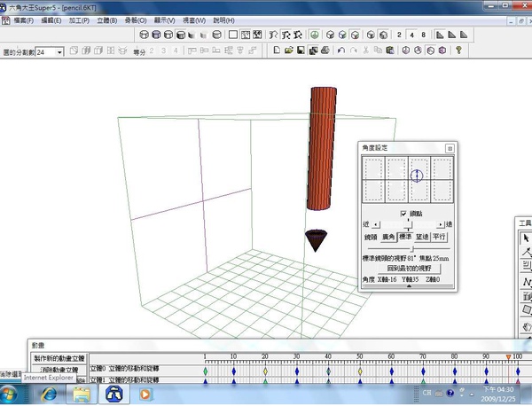Click the 消除動畫立體 button
532x406 pixels.
pyautogui.click(x=59, y=370)
